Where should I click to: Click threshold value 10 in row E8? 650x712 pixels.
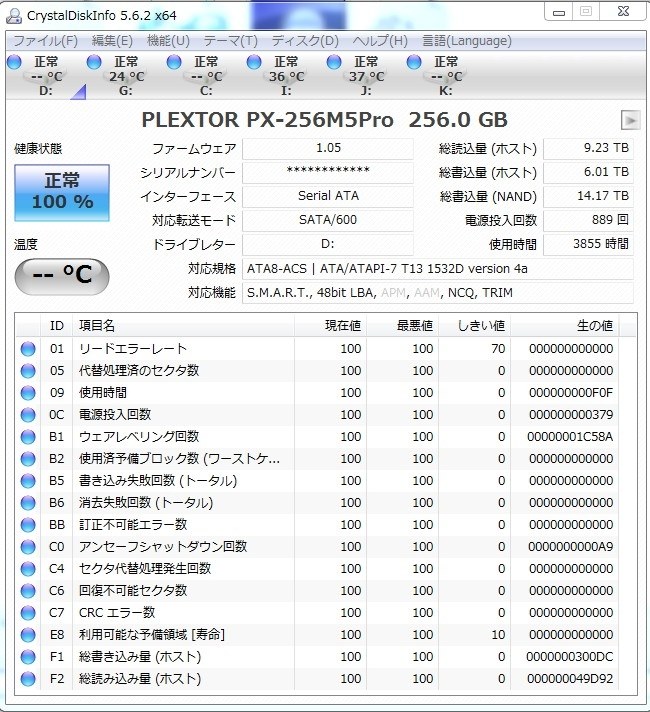(x=498, y=634)
